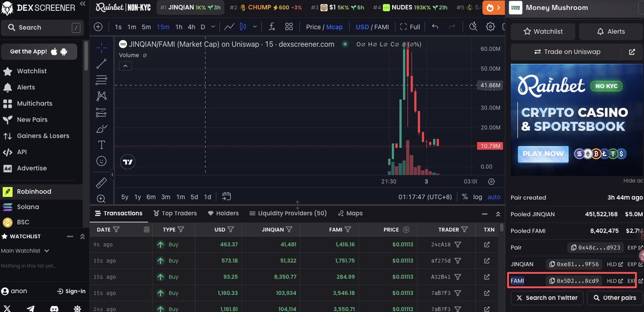Open the forecasting and measurement tools
This screenshot has width=644, height=312.
[101, 112]
